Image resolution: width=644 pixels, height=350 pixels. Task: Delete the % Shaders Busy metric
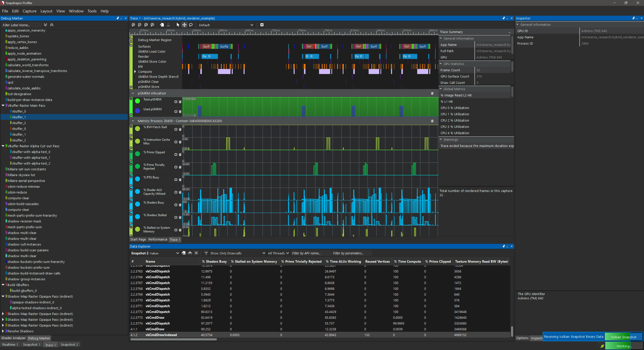pos(180,205)
